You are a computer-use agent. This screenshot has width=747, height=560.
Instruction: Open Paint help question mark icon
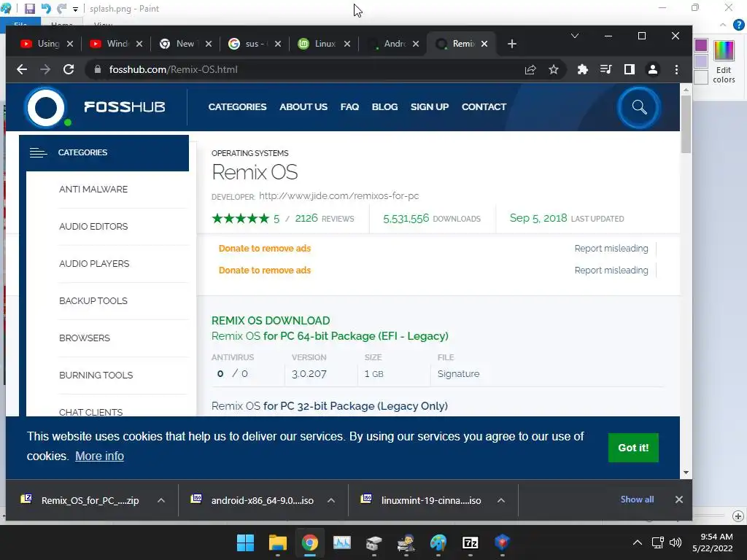pos(738,25)
